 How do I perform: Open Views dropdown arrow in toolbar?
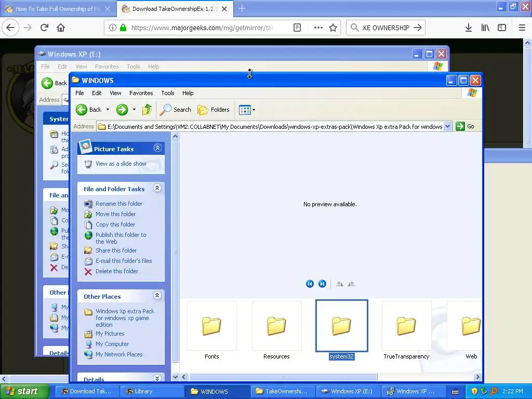(x=254, y=110)
